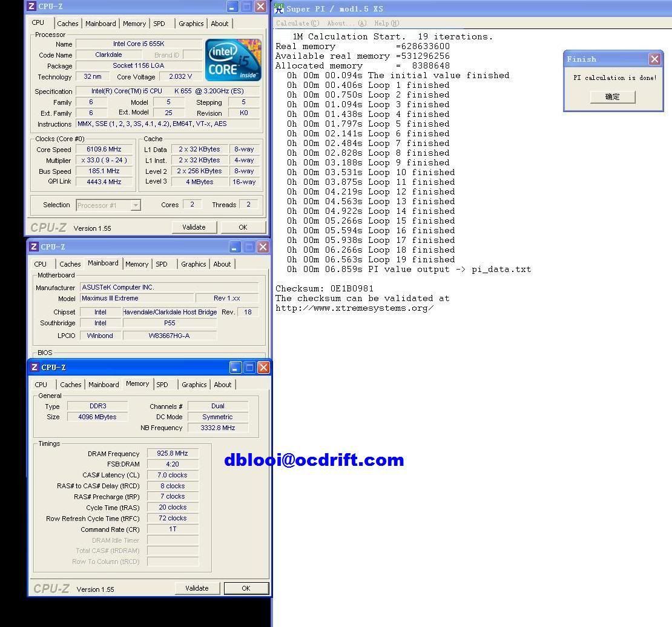Click the Intel Core i5 logo badge
Image resolution: width=672 pixels, height=627 pixels.
233,60
